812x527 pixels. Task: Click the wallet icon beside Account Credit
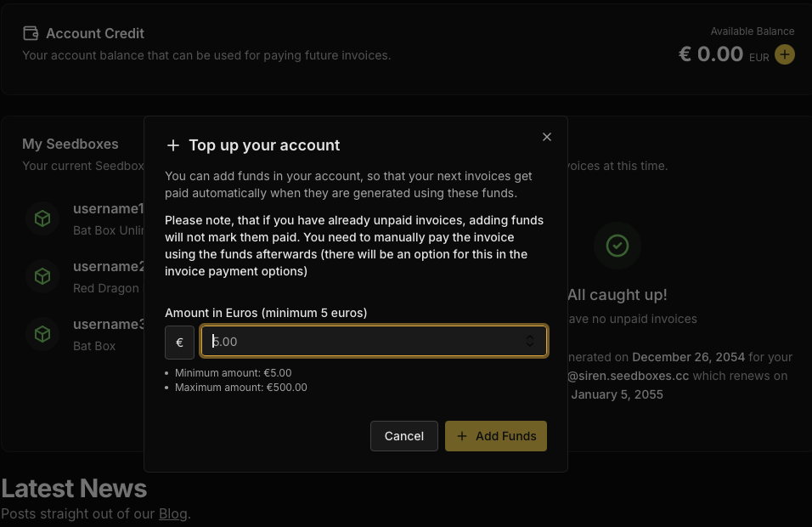pyautogui.click(x=31, y=33)
